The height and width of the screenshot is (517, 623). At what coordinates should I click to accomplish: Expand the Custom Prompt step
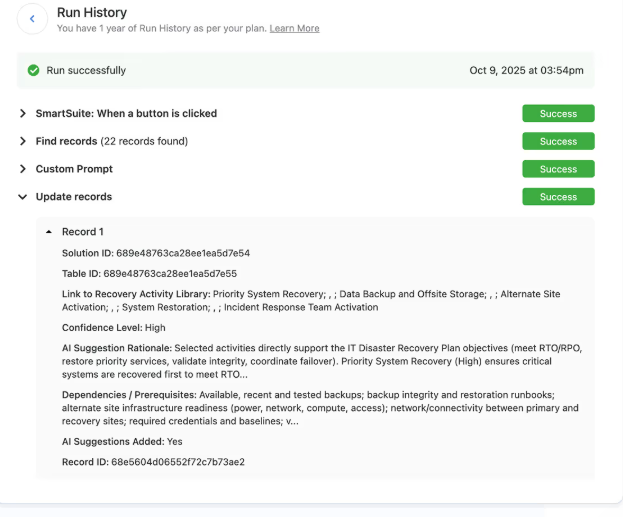[23, 169]
